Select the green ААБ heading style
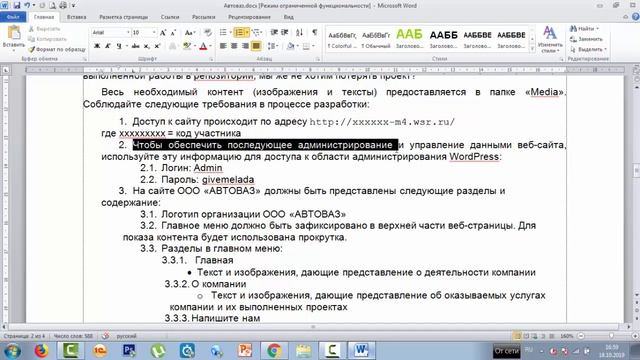640x360 pixels. (409, 40)
